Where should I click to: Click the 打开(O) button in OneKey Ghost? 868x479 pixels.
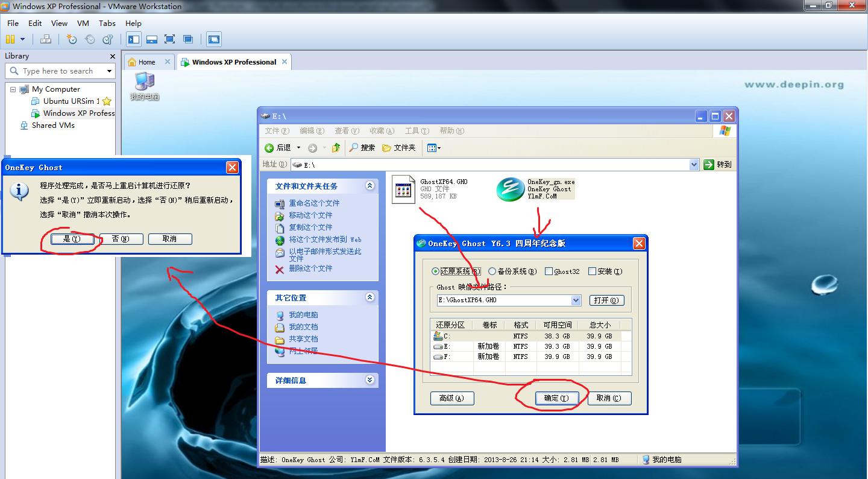pyautogui.click(x=606, y=300)
